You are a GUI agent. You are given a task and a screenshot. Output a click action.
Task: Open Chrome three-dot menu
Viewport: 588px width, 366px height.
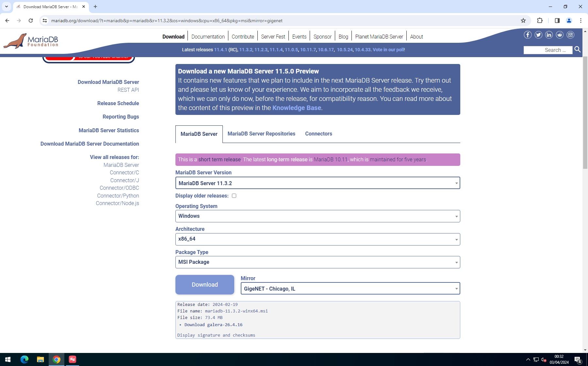tap(581, 21)
